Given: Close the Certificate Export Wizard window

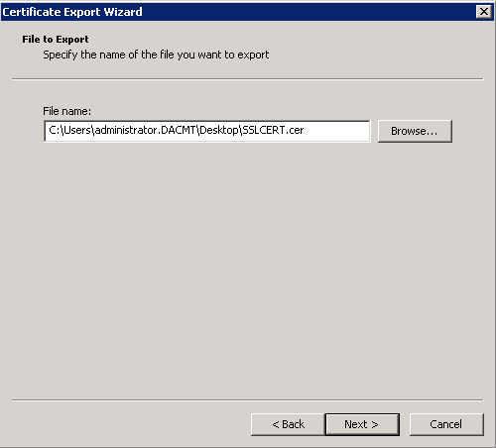Looking at the screenshot, I should click(484, 12).
